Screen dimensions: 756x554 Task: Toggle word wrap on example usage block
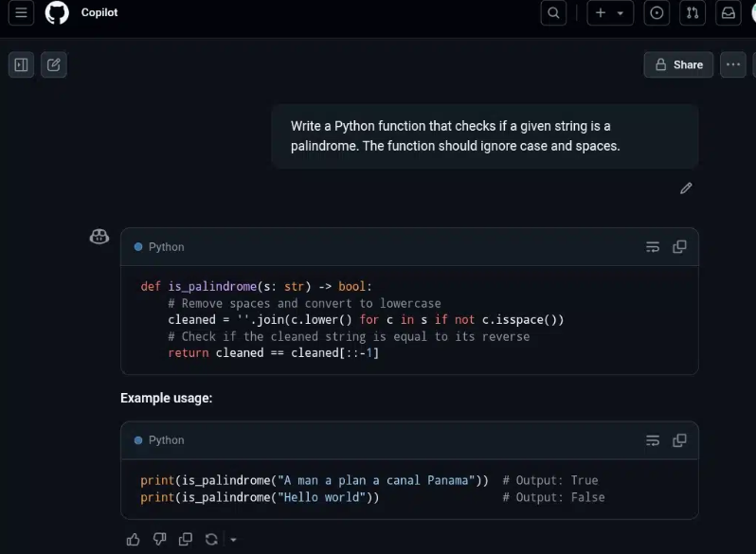pyautogui.click(x=653, y=440)
